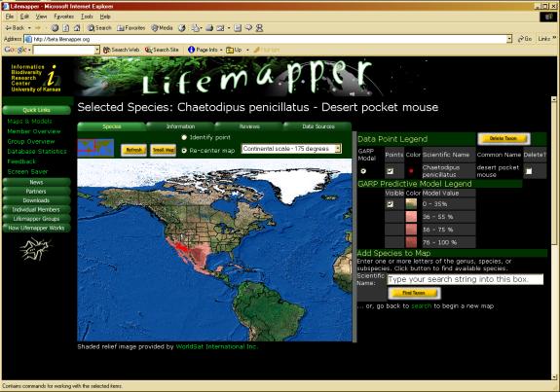
Task: Open the Favorites pane
Action: pos(131,28)
